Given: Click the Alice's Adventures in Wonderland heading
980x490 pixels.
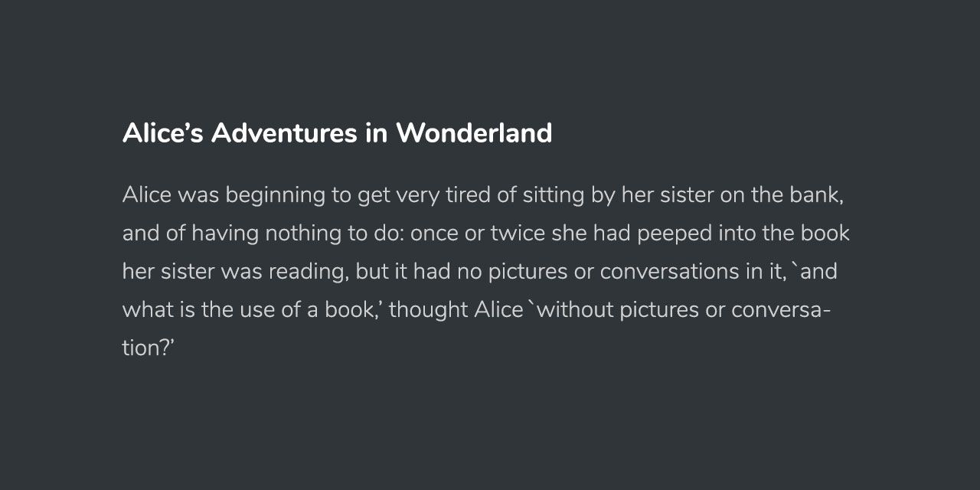Looking at the screenshot, I should 337,133.
